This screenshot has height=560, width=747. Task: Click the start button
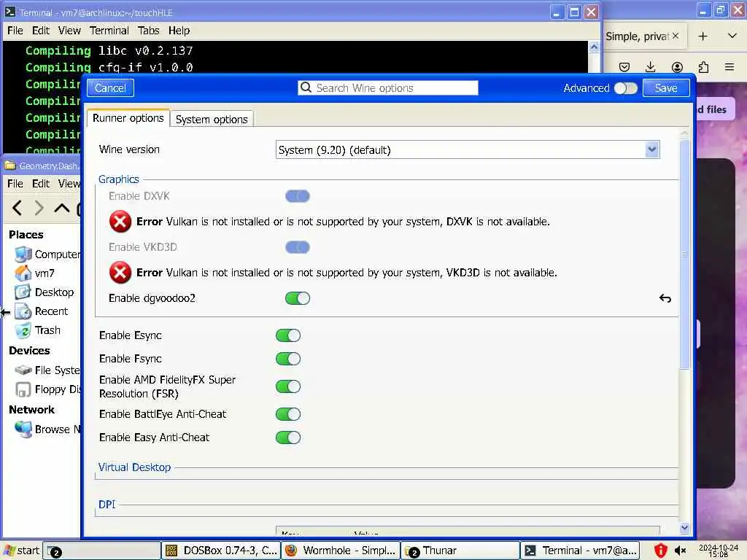pyautogui.click(x=21, y=551)
